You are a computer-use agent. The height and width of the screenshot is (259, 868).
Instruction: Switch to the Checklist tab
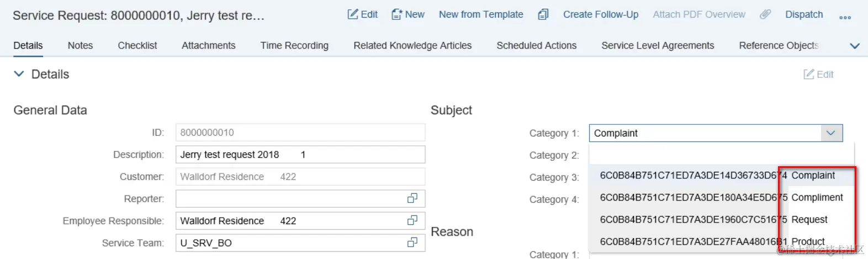[x=137, y=45]
